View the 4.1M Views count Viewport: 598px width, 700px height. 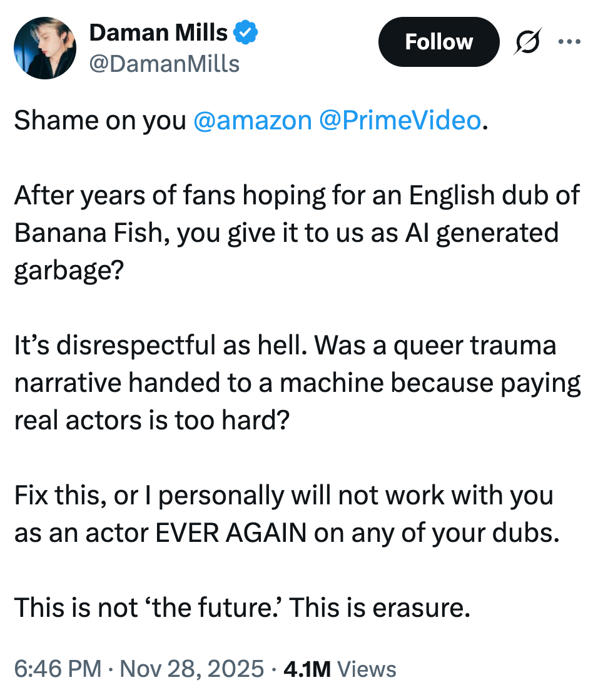[x=340, y=669]
